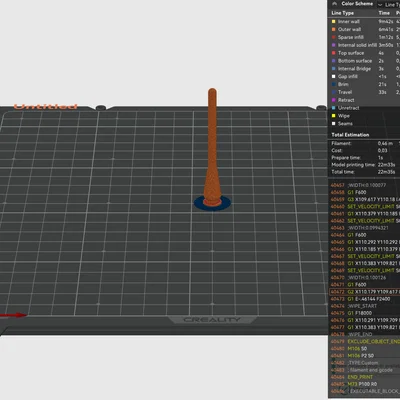The height and width of the screenshot is (400, 400).
Task: Click the Top surface red swatch
Action: pyautogui.click(x=334, y=53)
